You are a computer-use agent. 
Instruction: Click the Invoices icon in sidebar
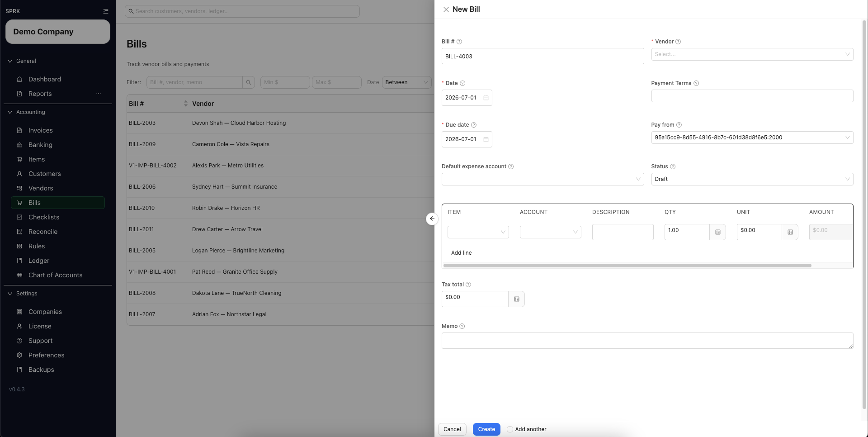[19, 130]
